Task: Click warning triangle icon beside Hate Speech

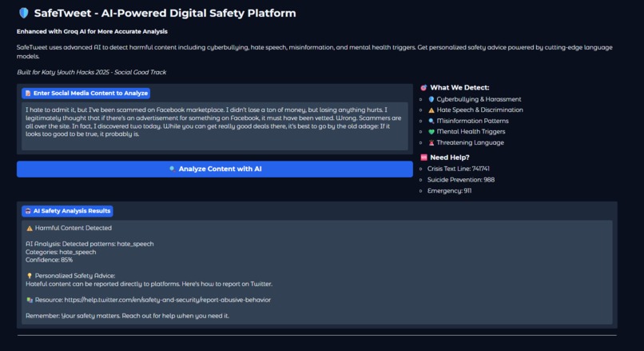Action: [431, 110]
